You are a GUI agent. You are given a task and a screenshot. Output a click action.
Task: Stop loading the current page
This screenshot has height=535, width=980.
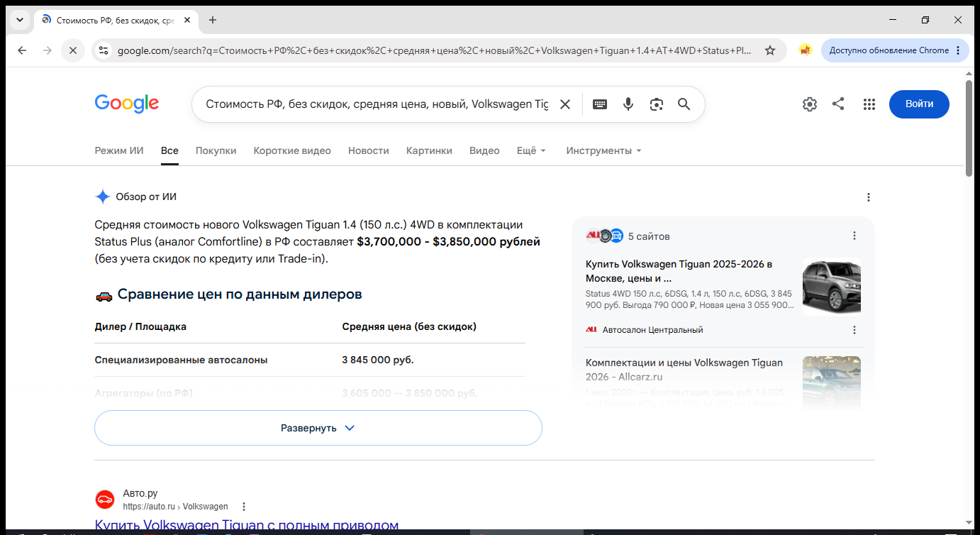72,50
